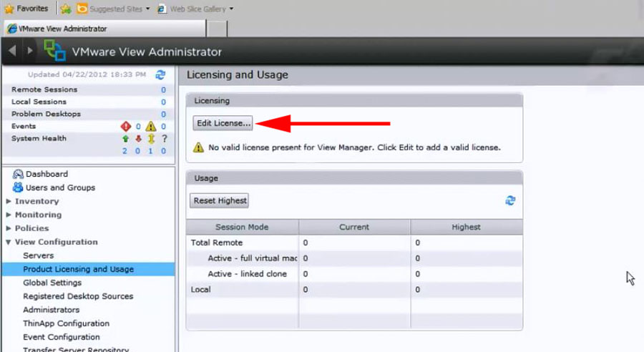Click the Events label
The width and height of the screenshot is (644, 352).
[x=24, y=126]
